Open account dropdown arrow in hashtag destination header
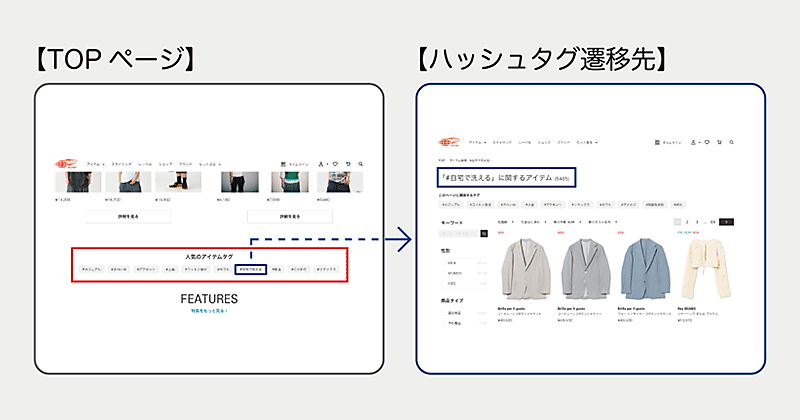Screen dimensions: 800x420 (x=699, y=142)
